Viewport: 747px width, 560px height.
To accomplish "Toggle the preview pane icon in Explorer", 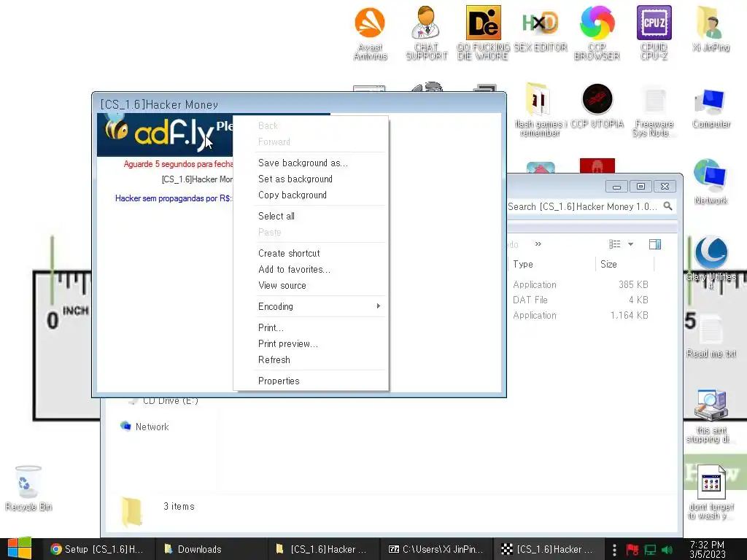I will pos(655,244).
